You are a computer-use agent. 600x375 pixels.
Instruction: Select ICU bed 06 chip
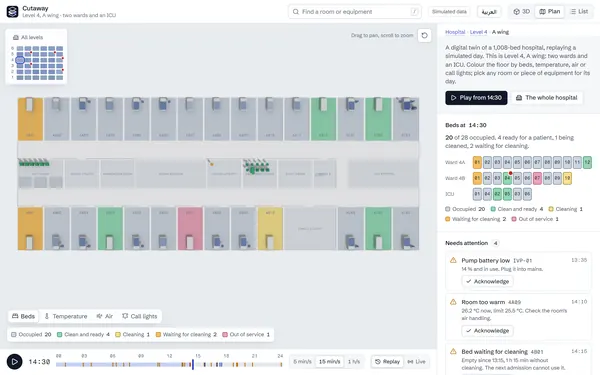pyautogui.click(x=527, y=194)
